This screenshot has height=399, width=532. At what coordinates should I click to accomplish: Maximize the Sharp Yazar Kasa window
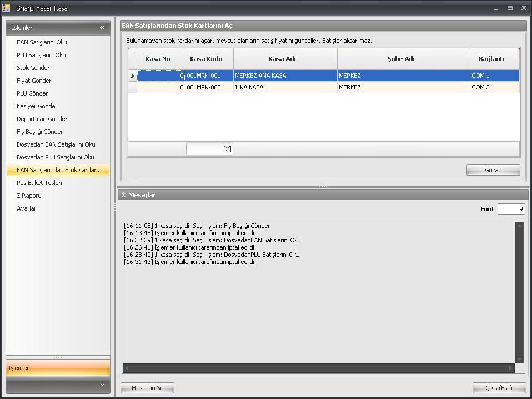coord(510,8)
